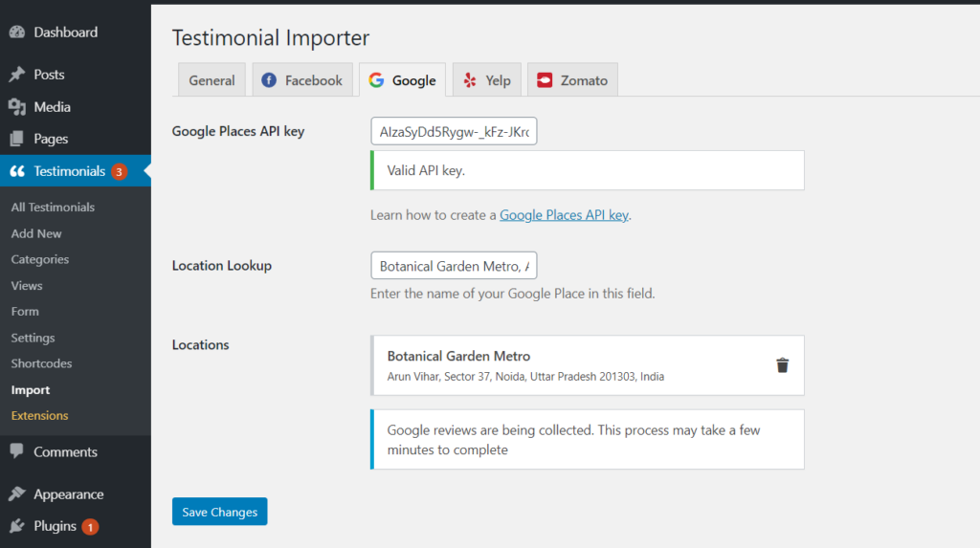Click the Media icon in sidebar
Screen dimensions: 980x548
click(x=17, y=107)
